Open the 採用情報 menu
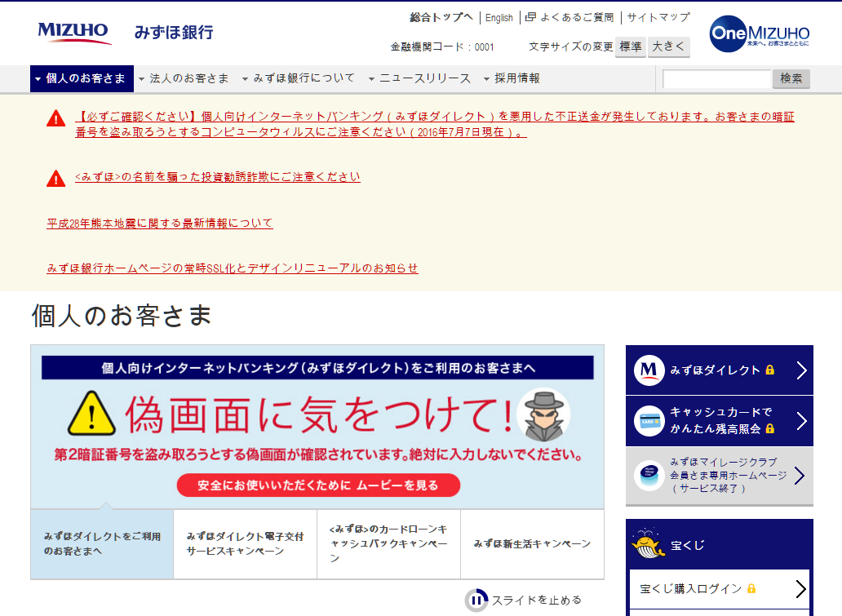842x616 pixels. click(x=512, y=78)
